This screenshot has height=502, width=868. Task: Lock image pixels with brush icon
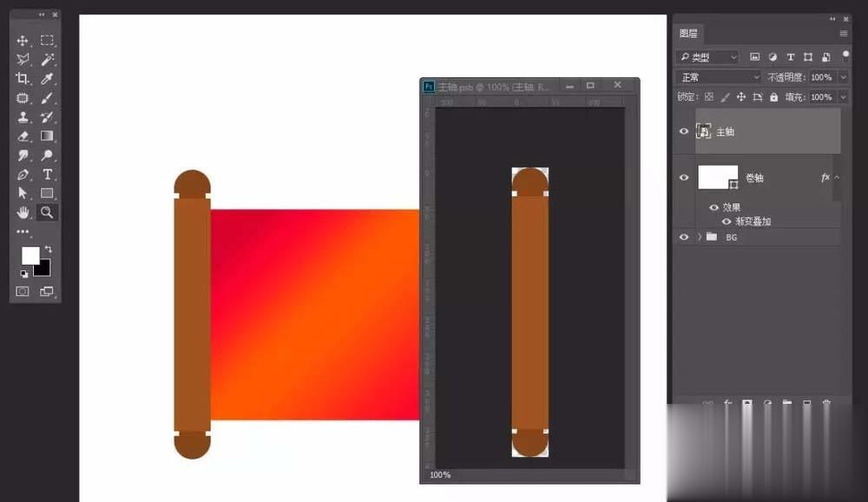pos(725,97)
